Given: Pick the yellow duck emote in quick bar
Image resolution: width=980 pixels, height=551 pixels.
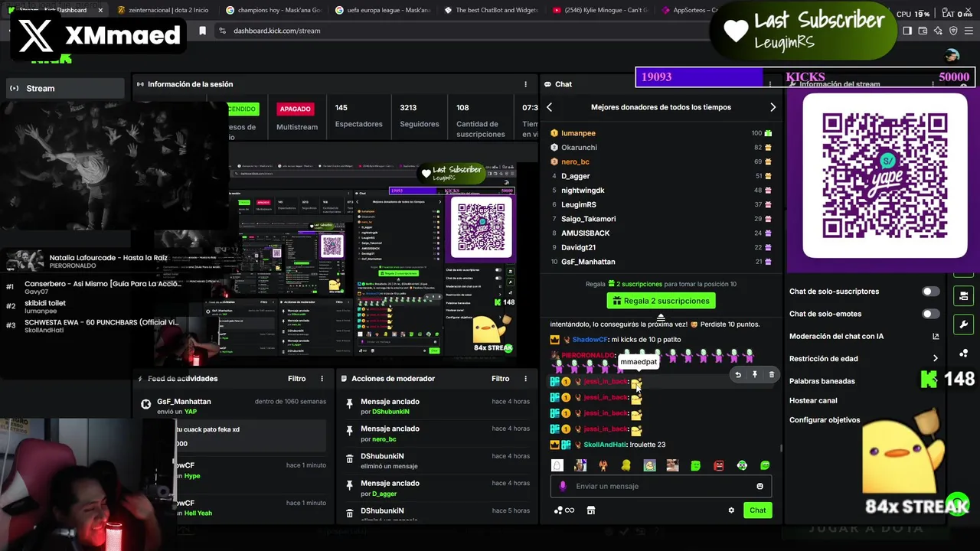Looking at the screenshot, I should (626, 465).
